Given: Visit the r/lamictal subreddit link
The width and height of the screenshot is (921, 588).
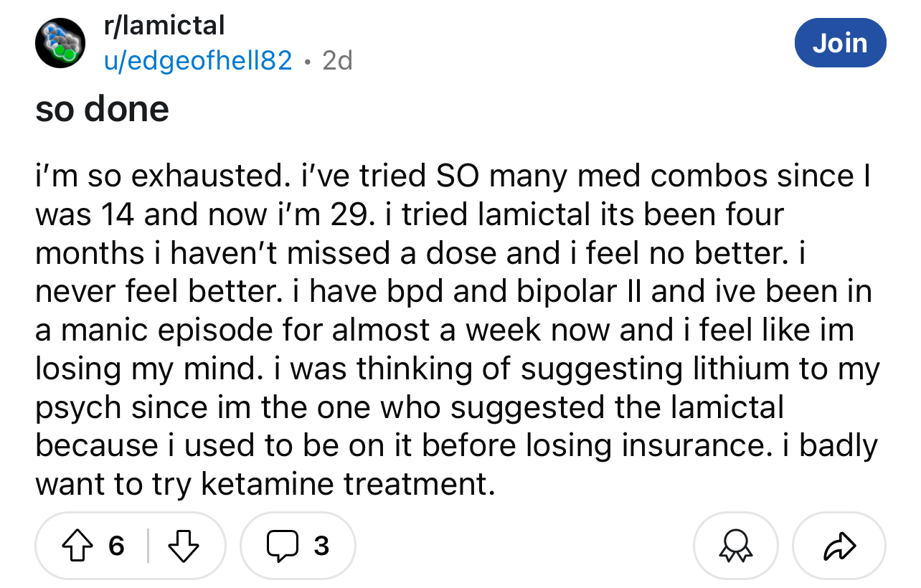Looking at the screenshot, I should [164, 26].
